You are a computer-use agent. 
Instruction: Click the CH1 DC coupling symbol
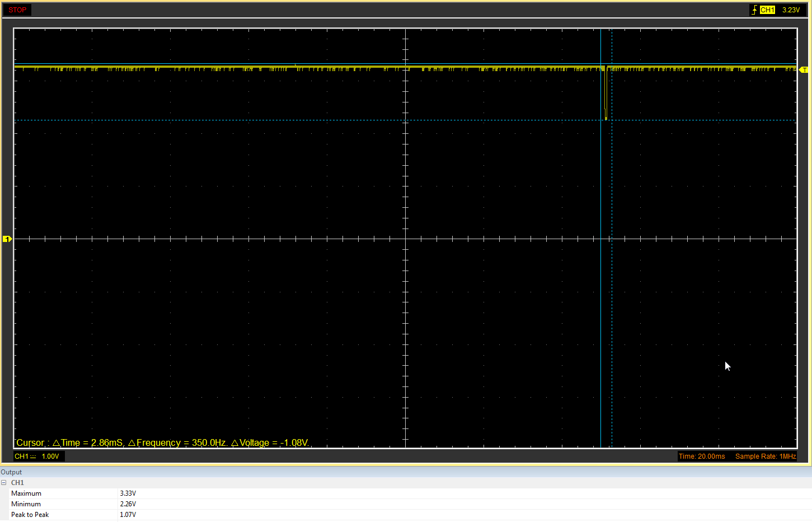(x=33, y=456)
